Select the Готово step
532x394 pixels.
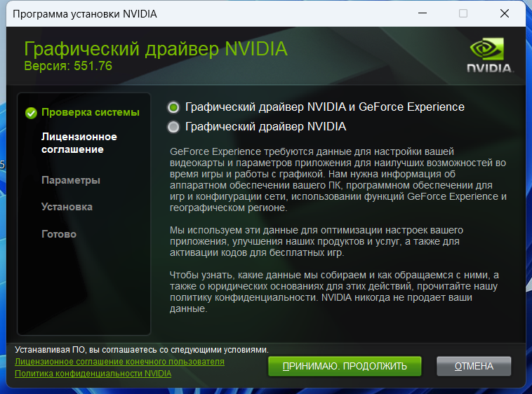59,234
